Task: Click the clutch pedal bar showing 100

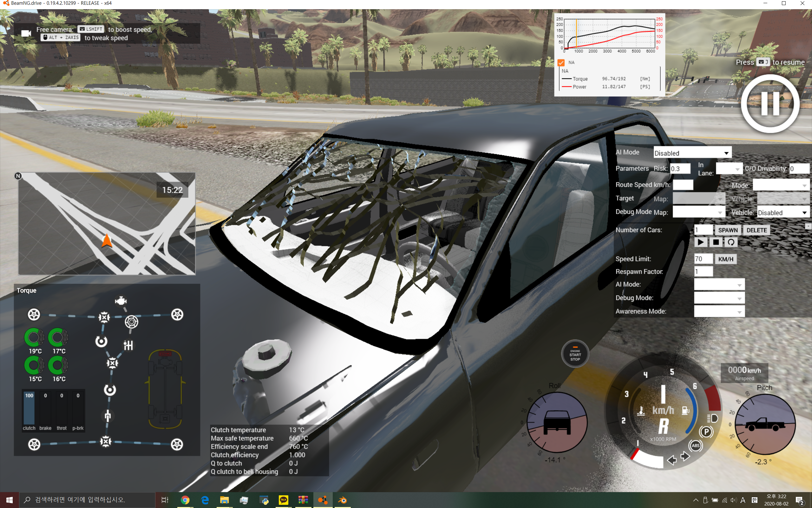Action: 29,408
